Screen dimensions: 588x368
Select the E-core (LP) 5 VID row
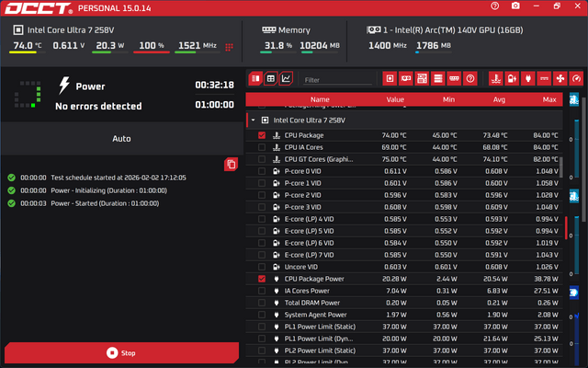point(404,231)
